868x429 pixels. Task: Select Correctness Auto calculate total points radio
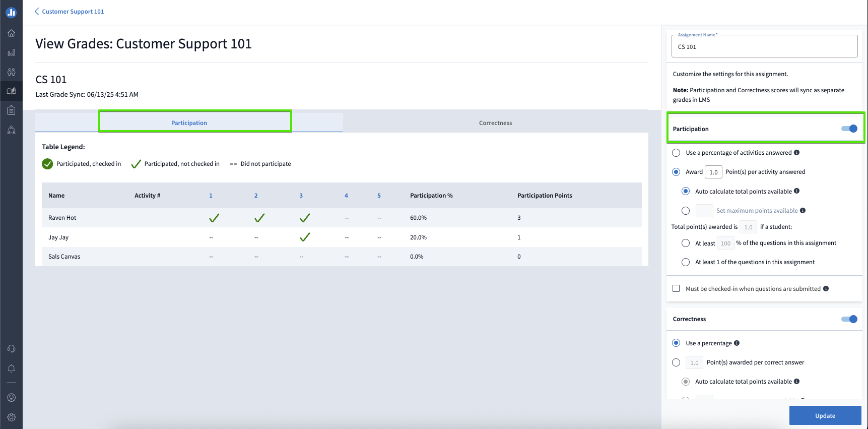686,382
